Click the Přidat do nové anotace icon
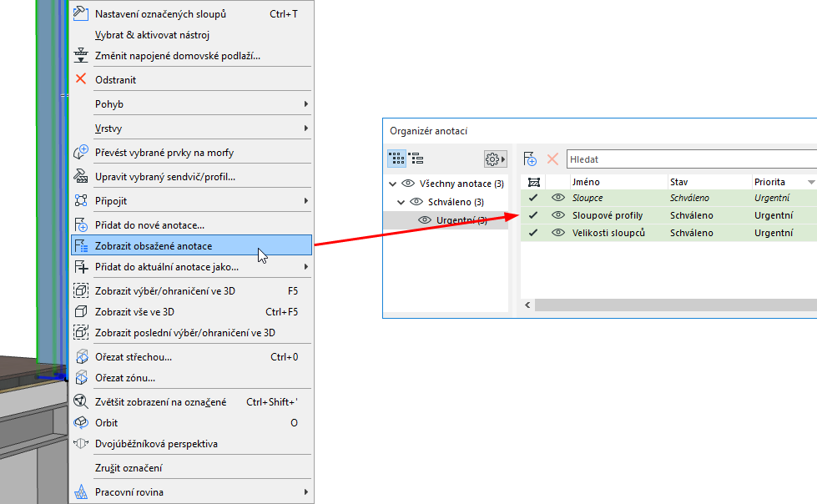817x504 pixels. coord(81,224)
